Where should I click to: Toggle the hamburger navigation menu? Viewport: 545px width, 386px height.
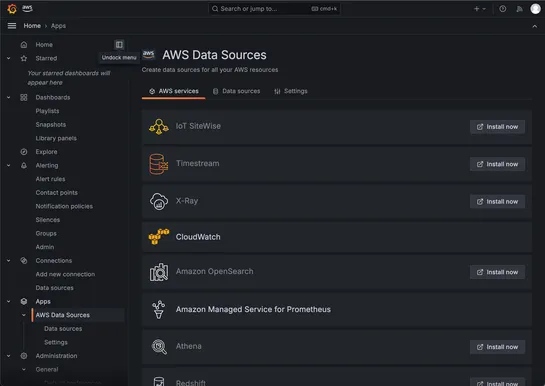click(x=12, y=26)
